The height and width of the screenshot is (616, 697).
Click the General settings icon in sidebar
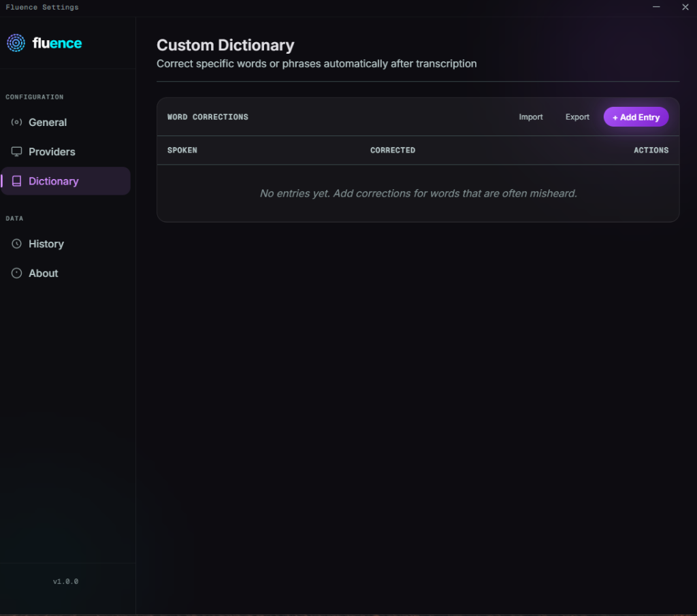(x=16, y=123)
